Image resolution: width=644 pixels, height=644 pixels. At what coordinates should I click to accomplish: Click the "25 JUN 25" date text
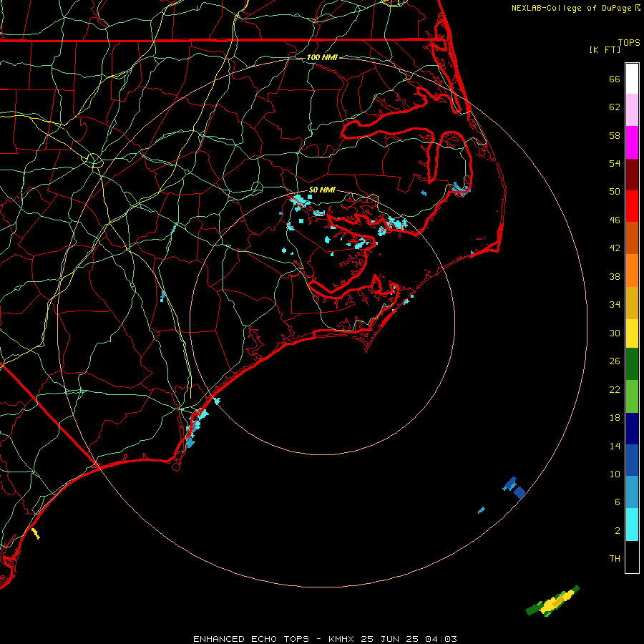click(x=390, y=639)
